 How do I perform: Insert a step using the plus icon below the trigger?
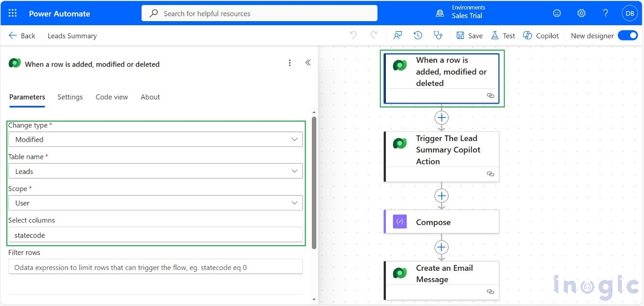pyautogui.click(x=441, y=118)
